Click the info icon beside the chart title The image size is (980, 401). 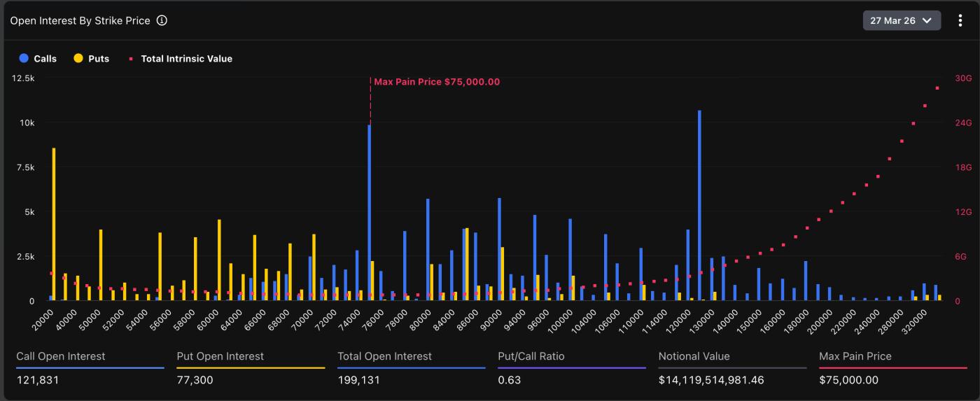click(162, 21)
